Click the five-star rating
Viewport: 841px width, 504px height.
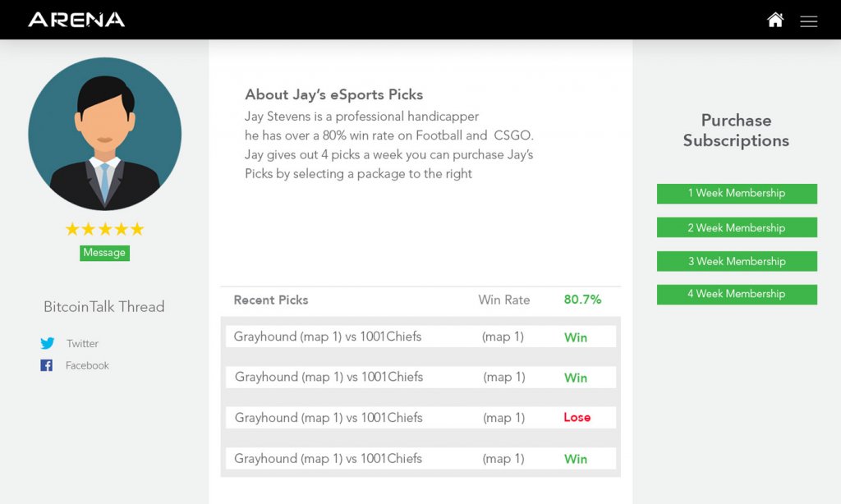tap(104, 229)
